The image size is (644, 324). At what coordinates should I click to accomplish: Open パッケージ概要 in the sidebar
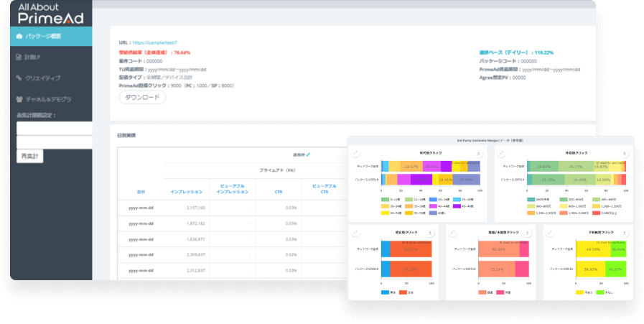tap(51, 36)
